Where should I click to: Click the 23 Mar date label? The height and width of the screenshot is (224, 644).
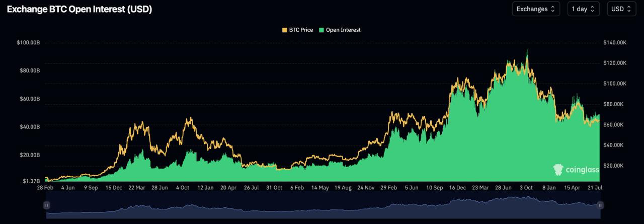[480, 187]
